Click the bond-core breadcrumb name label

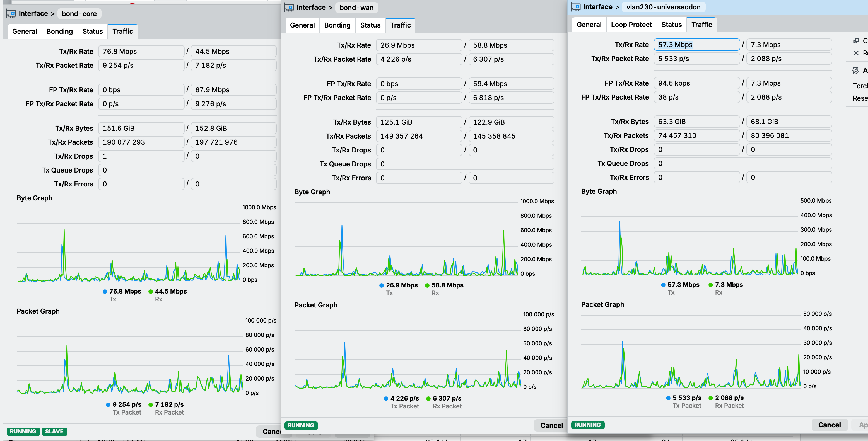click(x=79, y=14)
